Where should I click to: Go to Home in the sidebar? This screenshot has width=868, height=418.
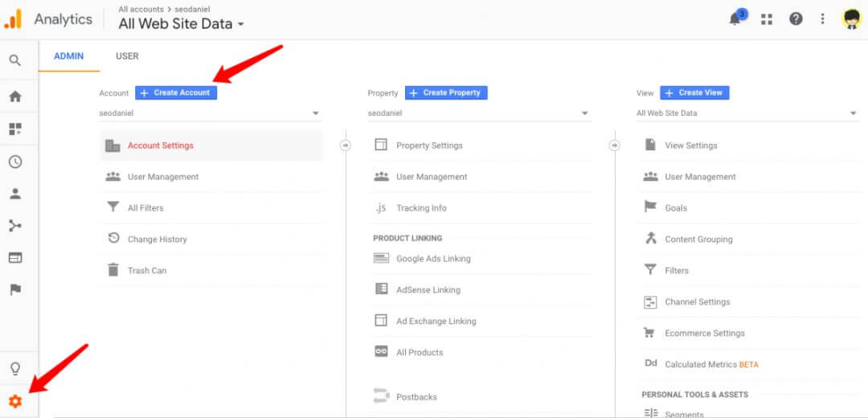pos(15,96)
